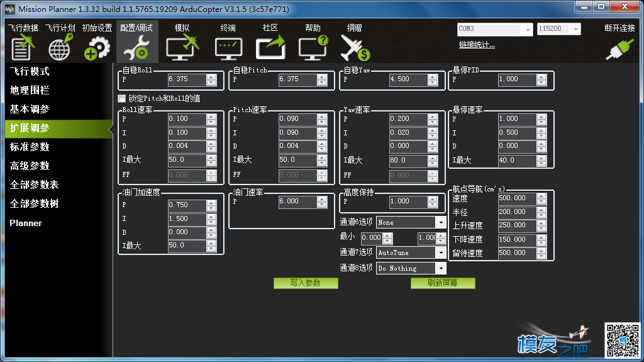Screen dimensions: 644x362
Task: Open the 帮助 help monitor icon
Action: click(x=313, y=47)
